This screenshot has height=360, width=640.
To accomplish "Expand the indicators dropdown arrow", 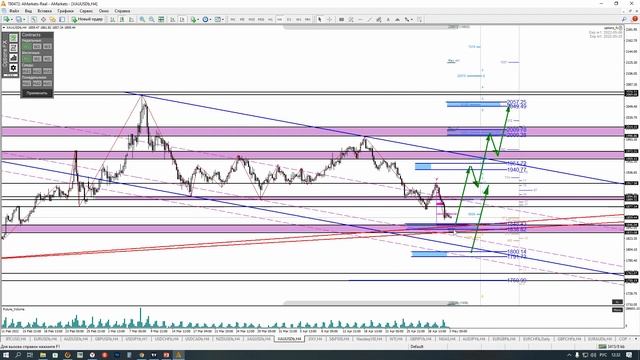I will 199,20.
